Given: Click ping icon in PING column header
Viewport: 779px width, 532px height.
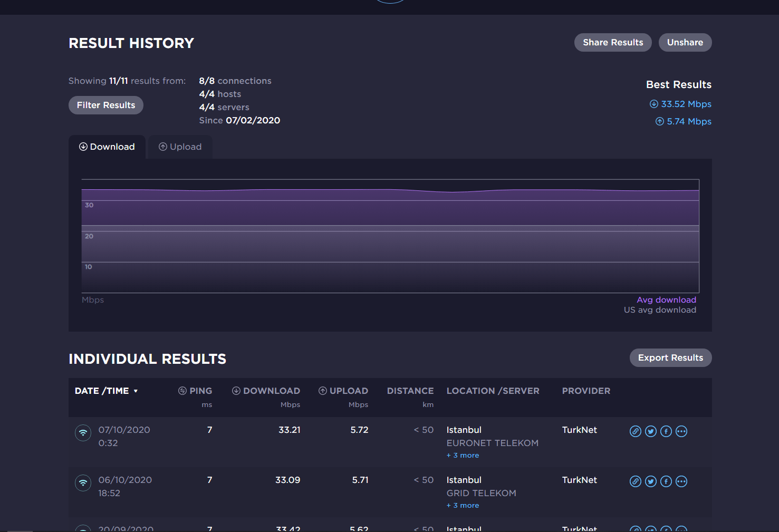Looking at the screenshot, I should (182, 391).
